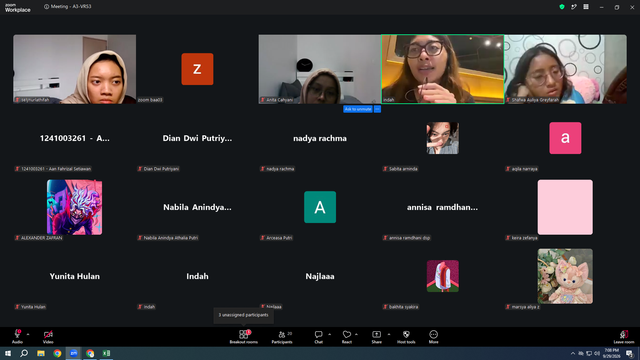
Task: Expand the React options arrow
Action: click(x=356, y=334)
